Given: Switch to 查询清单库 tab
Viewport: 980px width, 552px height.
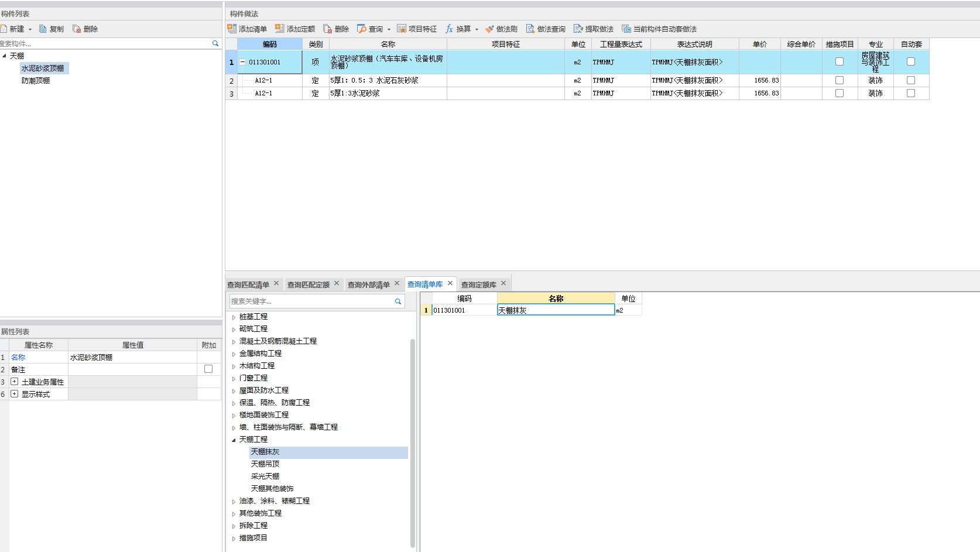Looking at the screenshot, I should 425,284.
